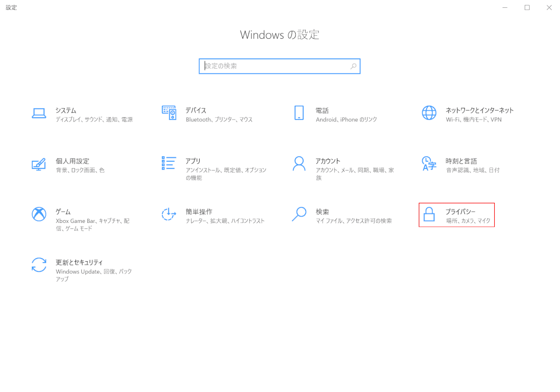Close the 設定 window
Image resolution: width=560 pixels, height=392 pixels.
pos(549,7)
